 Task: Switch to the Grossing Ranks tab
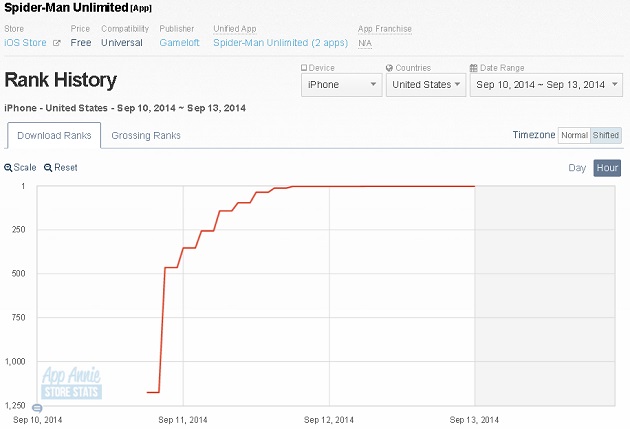146,136
